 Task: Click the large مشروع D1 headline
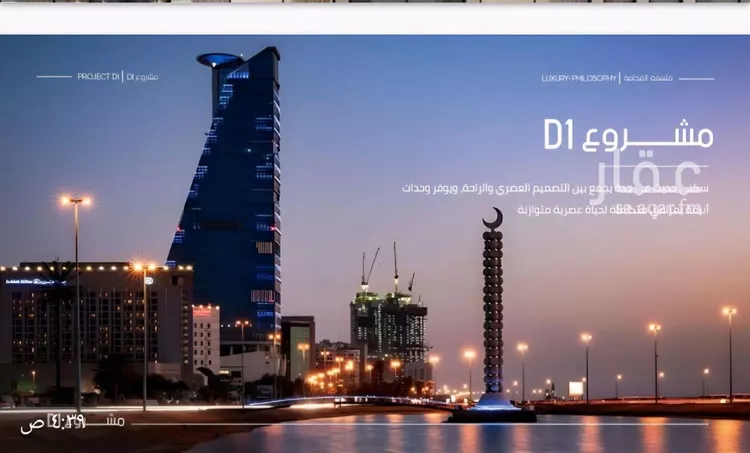point(628,134)
